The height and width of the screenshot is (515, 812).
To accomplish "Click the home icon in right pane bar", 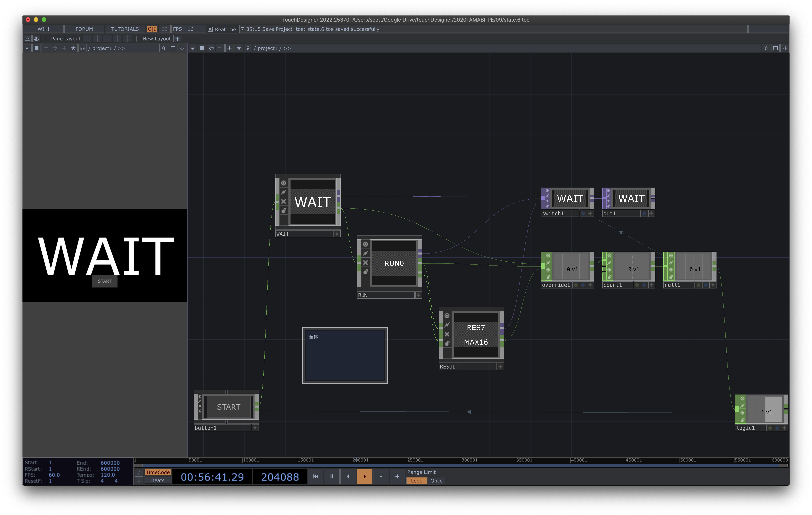I will point(248,48).
